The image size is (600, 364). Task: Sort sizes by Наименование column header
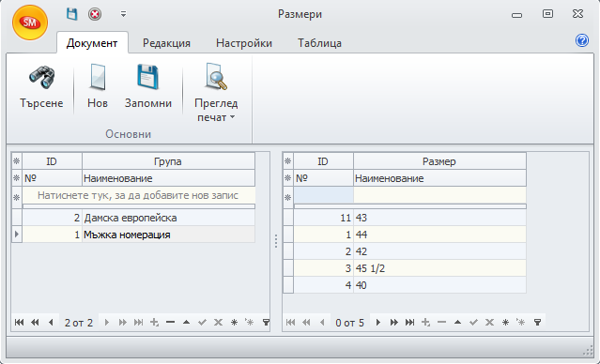pyautogui.click(x=439, y=178)
